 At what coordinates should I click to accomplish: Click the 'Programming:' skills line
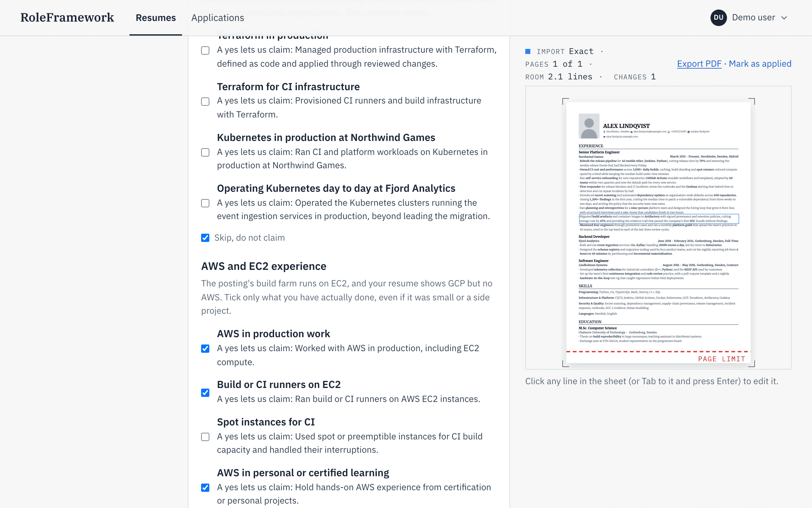coord(619,292)
